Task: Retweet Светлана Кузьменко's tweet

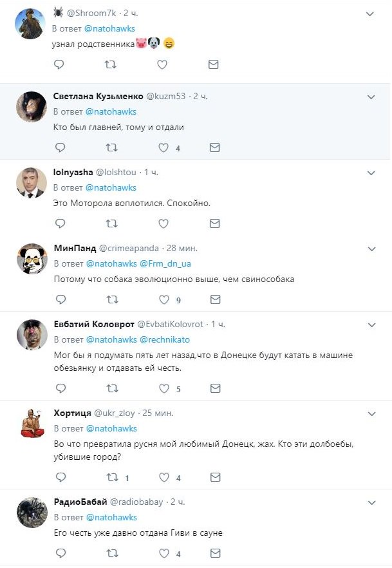Action: [x=111, y=147]
